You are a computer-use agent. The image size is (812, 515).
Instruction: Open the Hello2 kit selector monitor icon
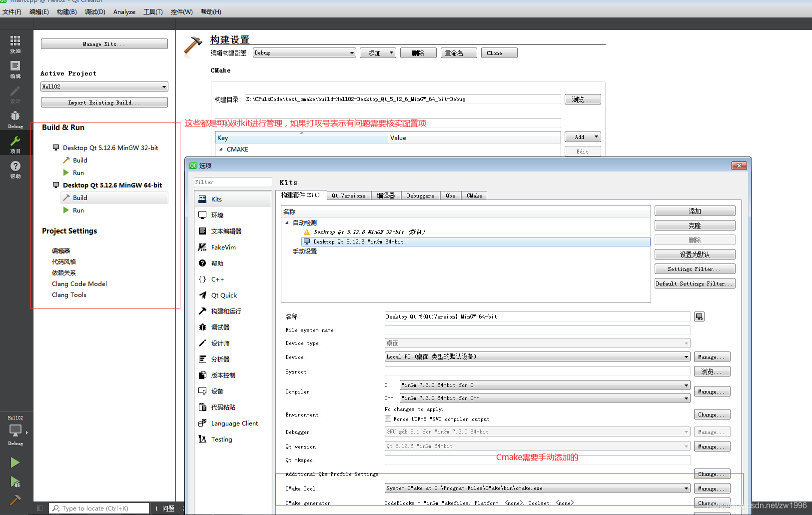click(x=15, y=430)
